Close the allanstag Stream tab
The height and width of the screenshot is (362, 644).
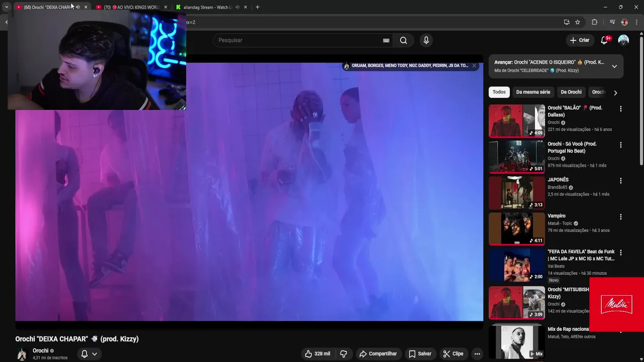[x=246, y=7]
